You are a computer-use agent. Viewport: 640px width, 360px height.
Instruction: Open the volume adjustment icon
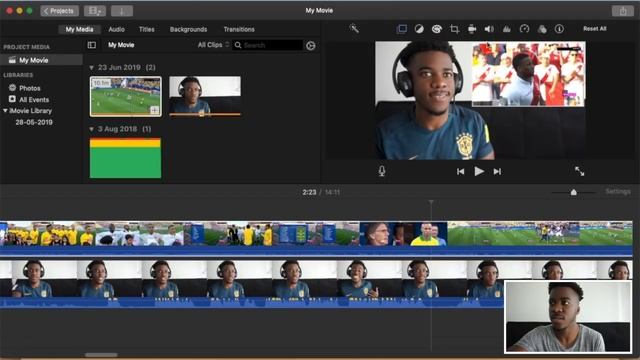point(489,29)
